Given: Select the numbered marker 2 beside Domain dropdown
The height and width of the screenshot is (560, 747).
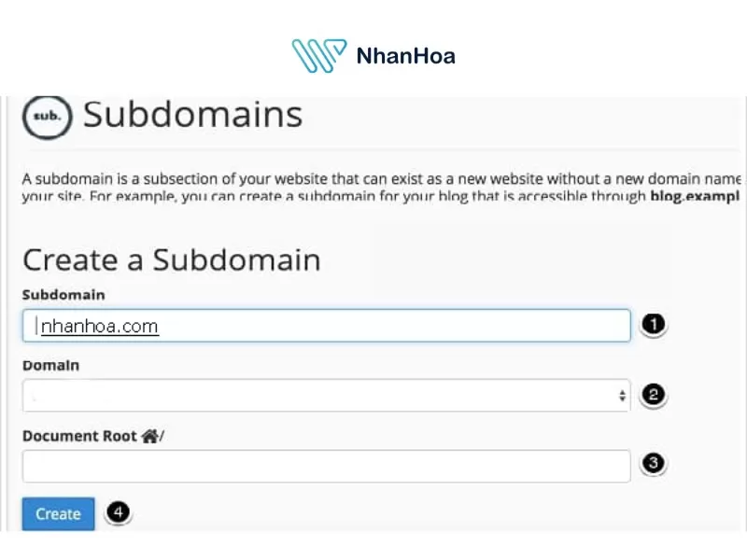Looking at the screenshot, I should (x=653, y=394).
